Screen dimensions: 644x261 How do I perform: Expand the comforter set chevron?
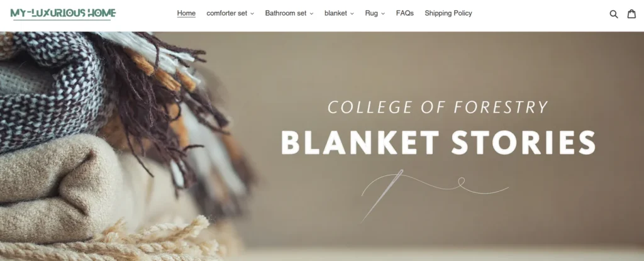coord(252,14)
